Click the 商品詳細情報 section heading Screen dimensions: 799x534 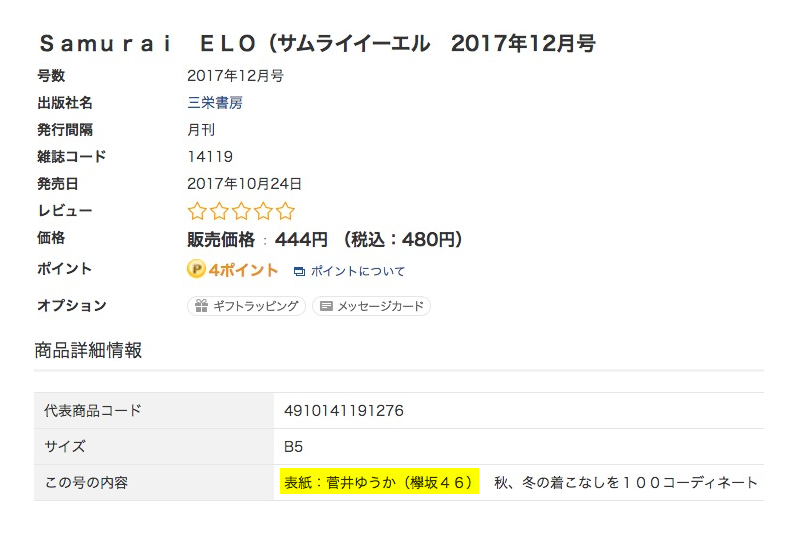[88, 350]
